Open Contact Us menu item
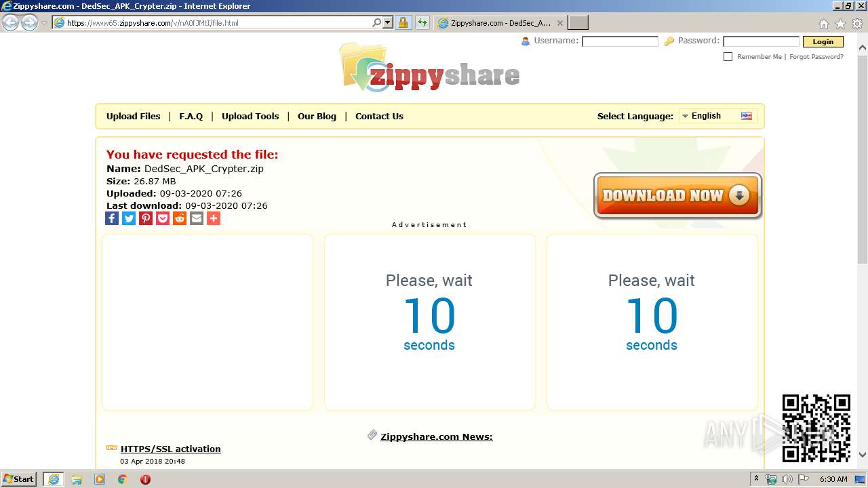Viewport: 868px width, 488px height. click(379, 116)
